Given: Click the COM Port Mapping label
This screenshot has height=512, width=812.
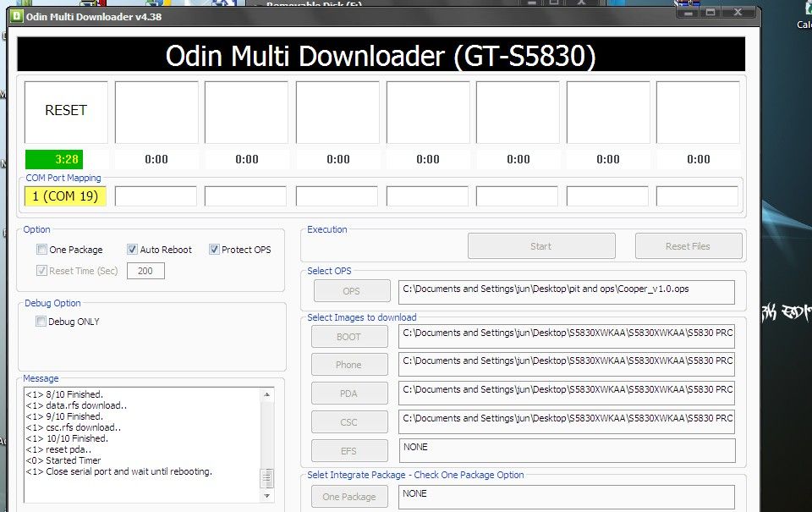Looking at the screenshot, I should click(x=63, y=178).
